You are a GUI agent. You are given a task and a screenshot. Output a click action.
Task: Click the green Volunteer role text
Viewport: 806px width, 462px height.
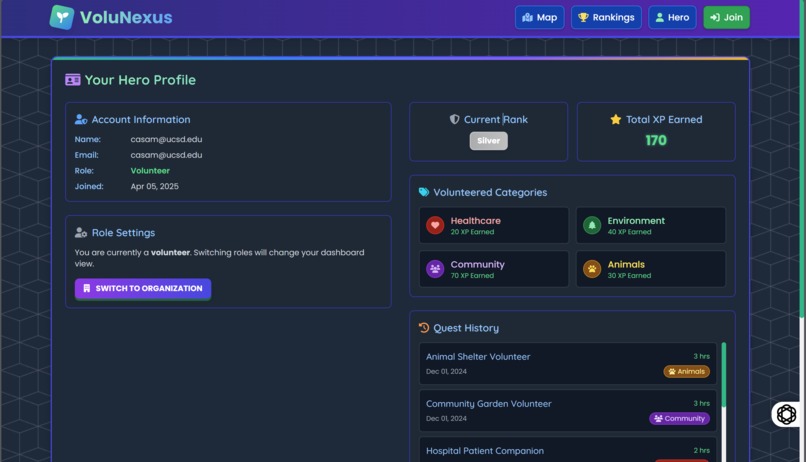point(150,171)
